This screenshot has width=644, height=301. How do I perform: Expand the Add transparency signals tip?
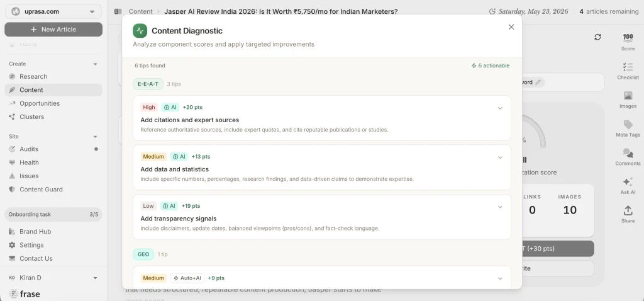(x=500, y=207)
